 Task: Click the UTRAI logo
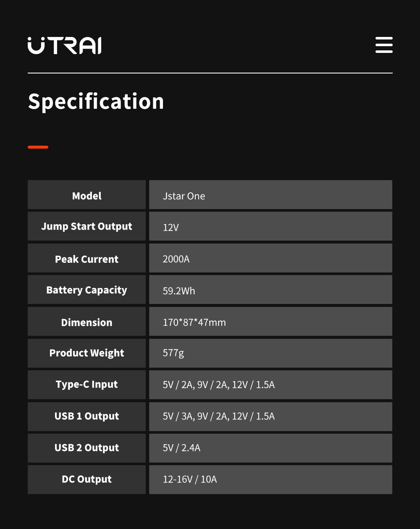coord(64,45)
